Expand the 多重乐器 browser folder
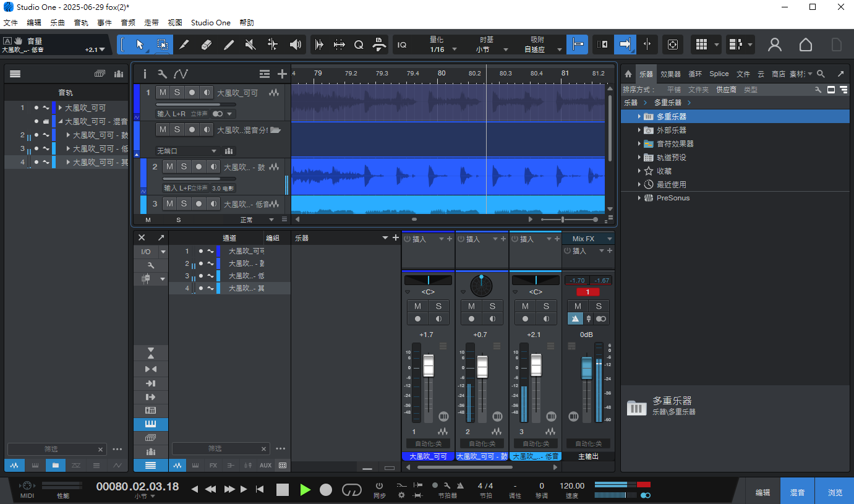Viewport: 854px width, 504px height. tap(639, 116)
